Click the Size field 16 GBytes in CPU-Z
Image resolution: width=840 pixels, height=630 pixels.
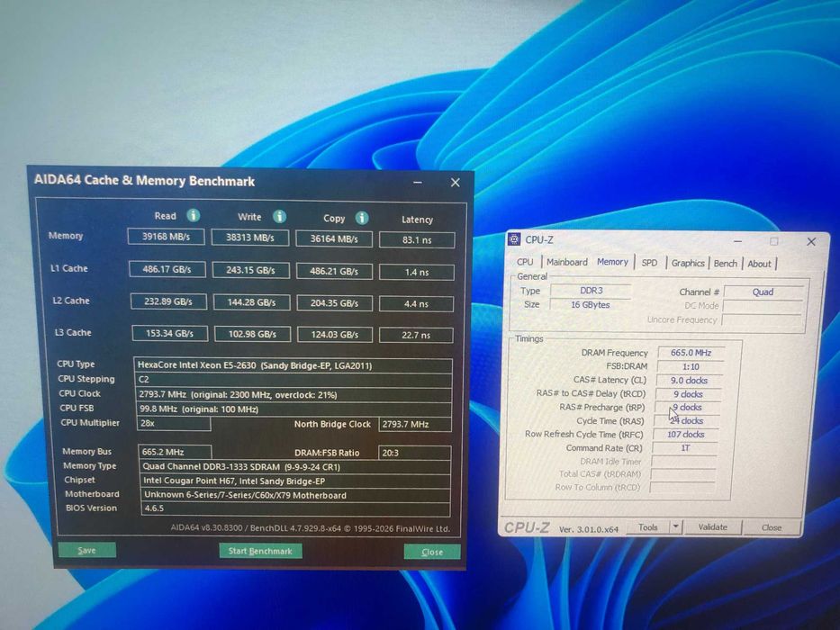pos(591,304)
